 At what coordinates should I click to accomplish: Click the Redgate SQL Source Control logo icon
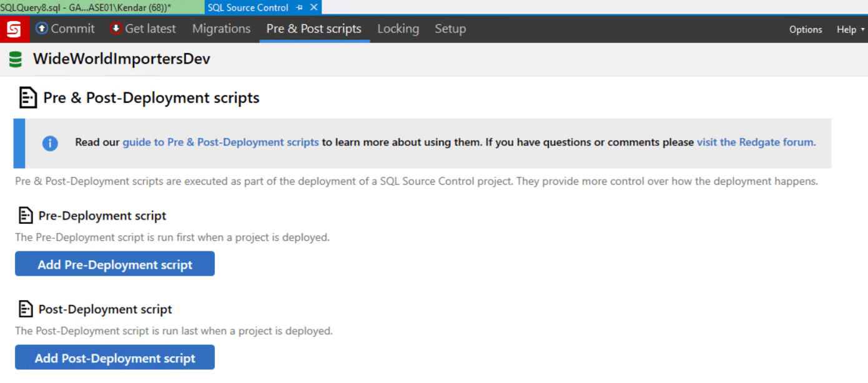[14, 29]
